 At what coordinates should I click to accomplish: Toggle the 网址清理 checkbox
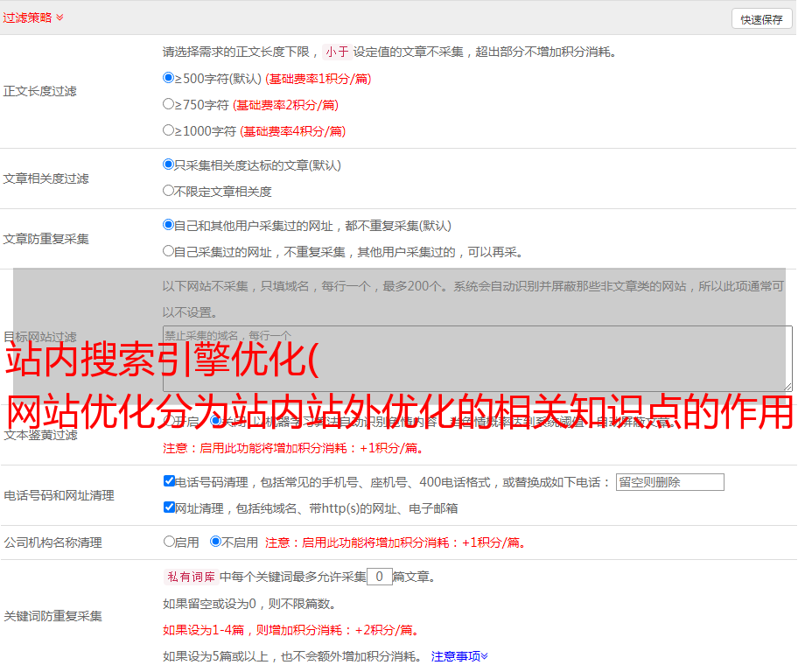(169, 507)
